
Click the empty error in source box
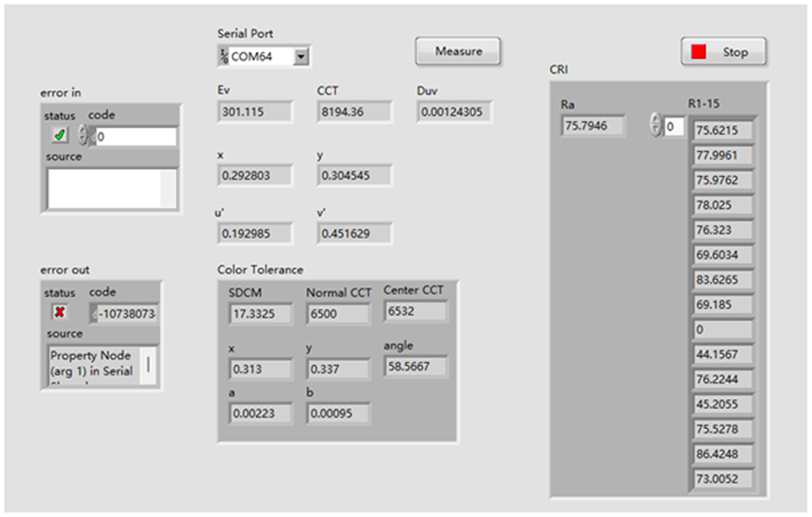click(110, 188)
